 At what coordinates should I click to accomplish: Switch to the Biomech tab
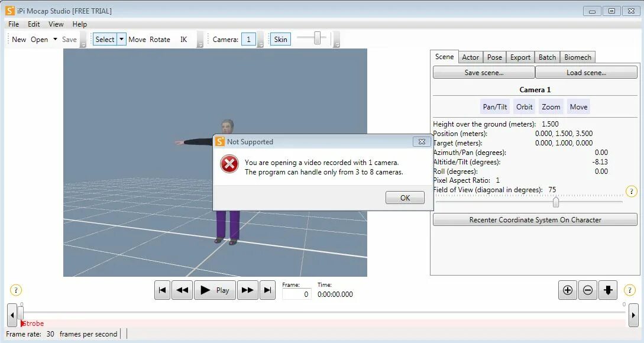[577, 57]
